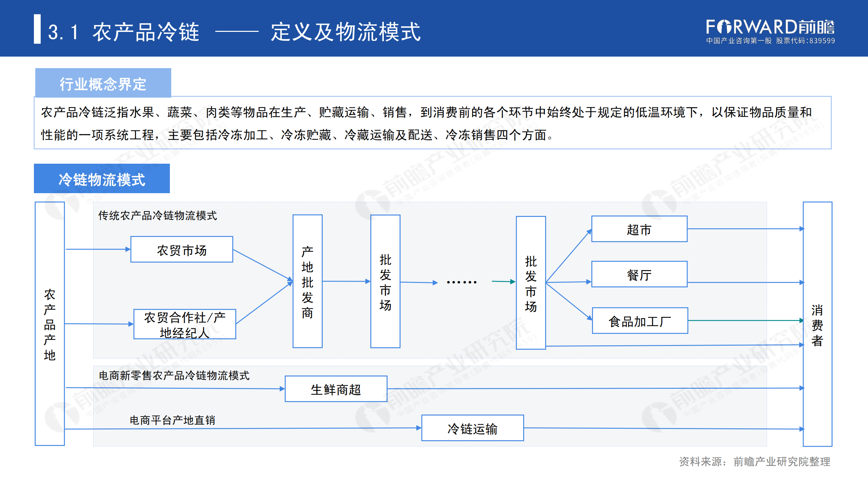Click the 产地批发商 vertical box
The height and width of the screenshot is (488, 868).
[308, 281]
